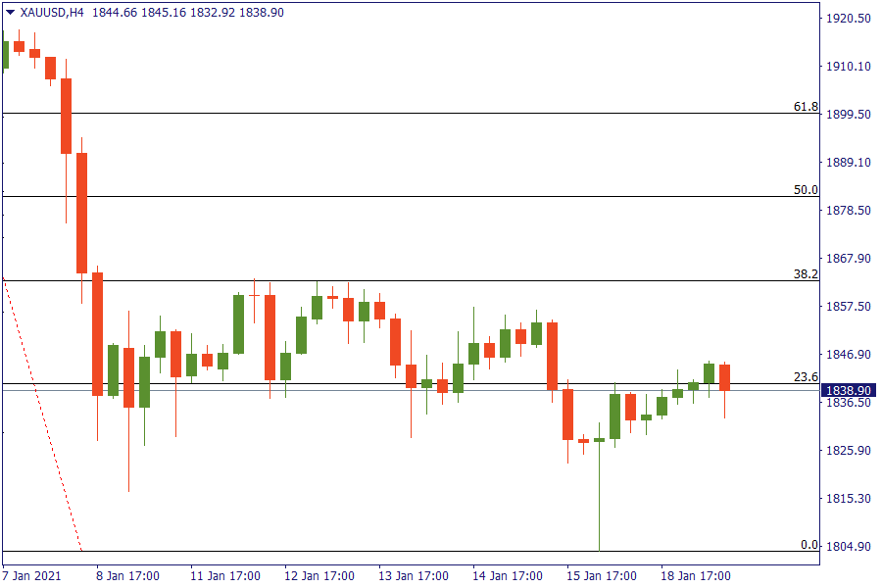This screenshot has height=588, width=882.
Task: Select the 38.2 Fibonacci level label
Action: (806, 274)
